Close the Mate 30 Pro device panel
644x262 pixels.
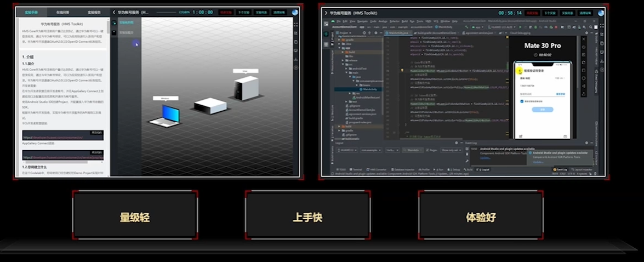(x=584, y=38)
